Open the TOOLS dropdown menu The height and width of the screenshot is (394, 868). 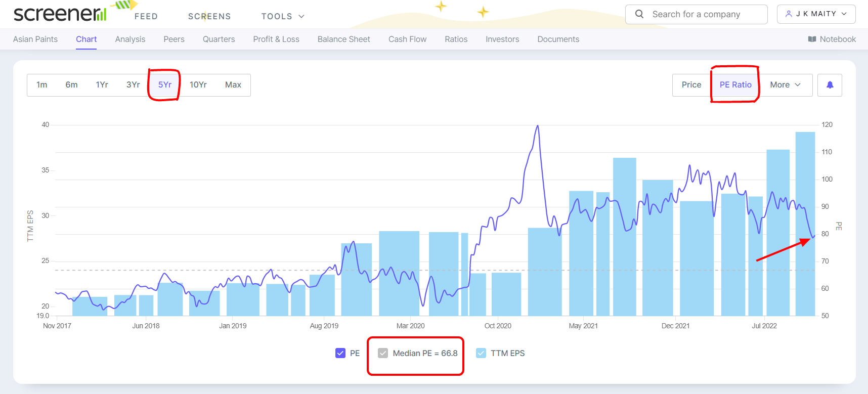pyautogui.click(x=283, y=16)
